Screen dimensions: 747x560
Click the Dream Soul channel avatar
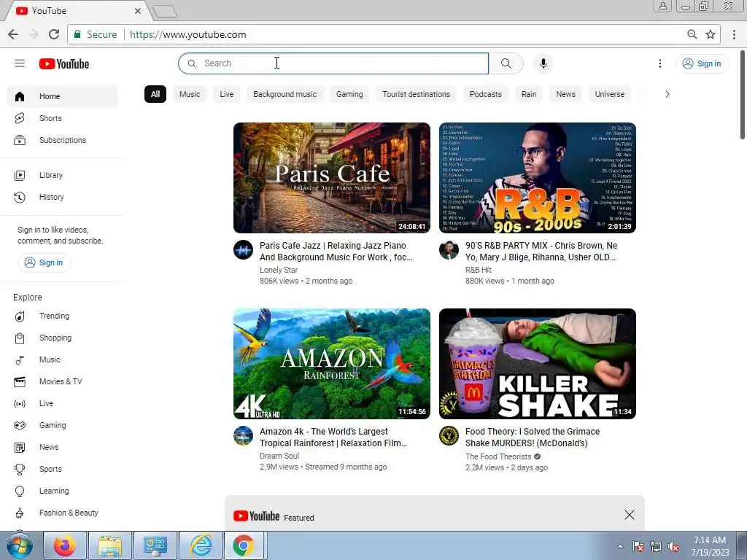click(x=243, y=436)
